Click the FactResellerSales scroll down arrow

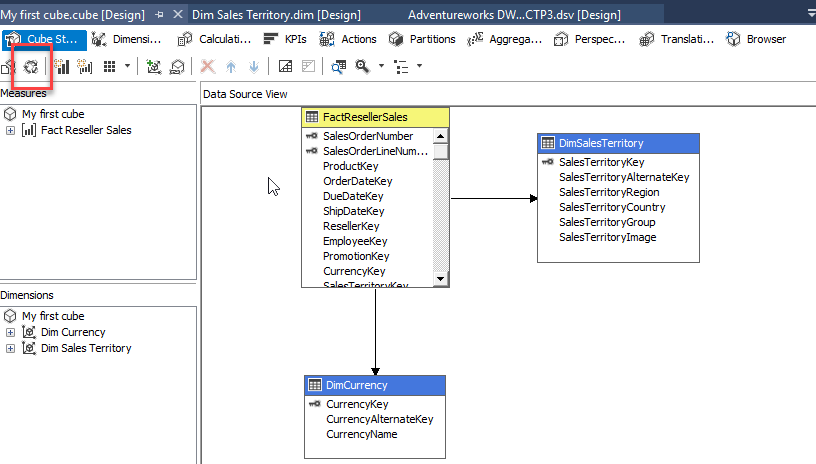440,278
